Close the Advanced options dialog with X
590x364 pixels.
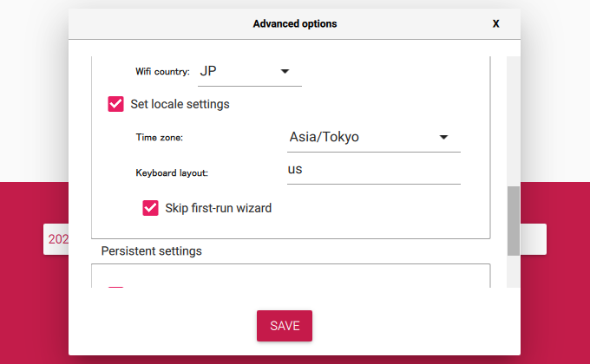click(496, 23)
